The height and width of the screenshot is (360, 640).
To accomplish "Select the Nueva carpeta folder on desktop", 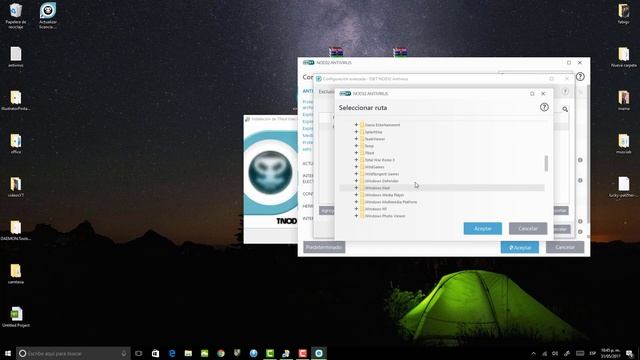I will (623, 57).
